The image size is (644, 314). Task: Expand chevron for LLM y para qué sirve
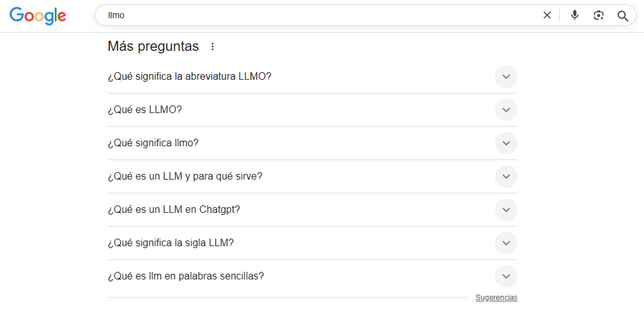tap(506, 176)
